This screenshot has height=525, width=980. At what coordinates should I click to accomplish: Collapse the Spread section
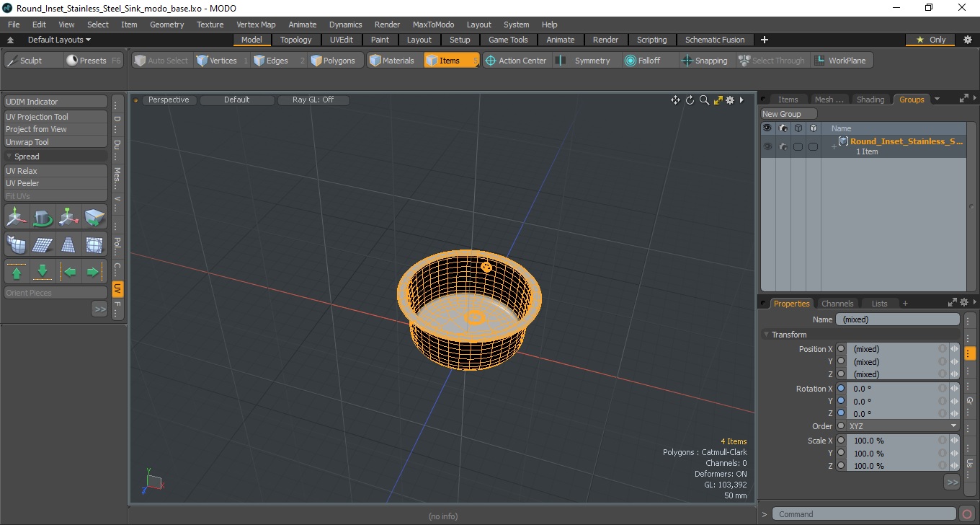click(x=9, y=156)
